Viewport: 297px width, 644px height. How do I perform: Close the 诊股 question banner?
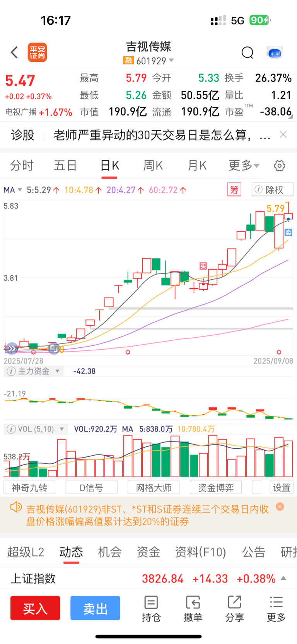pos(283,135)
